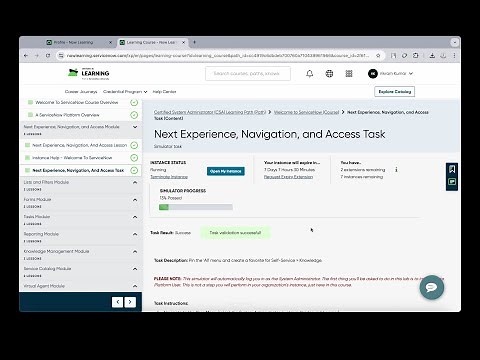This screenshot has height=360, width=480.
Task: Open Next Experience, Navigation, And Access Lesson
Action: click(x=79, y=145)
